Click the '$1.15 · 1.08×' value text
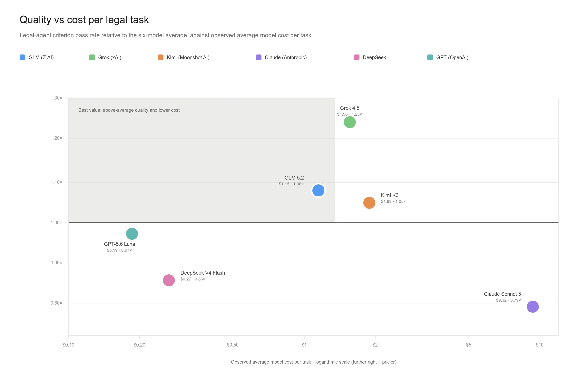 coord(291,184)
